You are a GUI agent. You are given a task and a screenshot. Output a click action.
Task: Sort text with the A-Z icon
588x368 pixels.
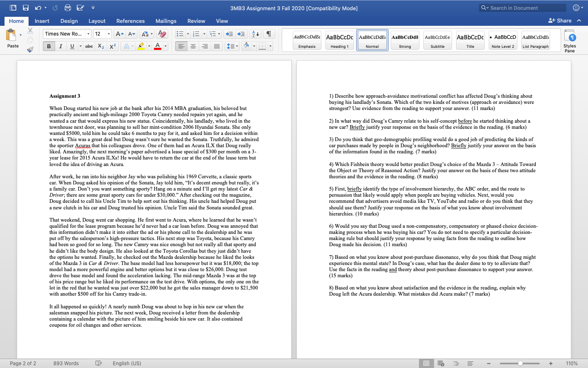[255, 34]
